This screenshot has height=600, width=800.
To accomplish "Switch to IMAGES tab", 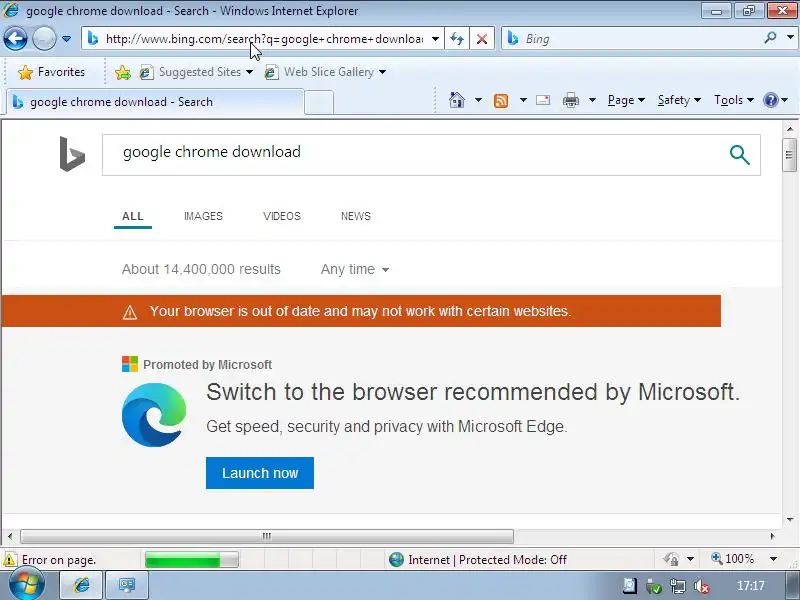I will click(203, 216).
